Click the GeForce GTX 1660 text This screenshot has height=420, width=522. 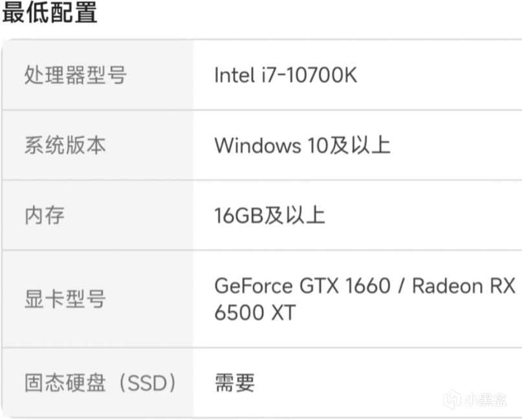coord(302,285)
